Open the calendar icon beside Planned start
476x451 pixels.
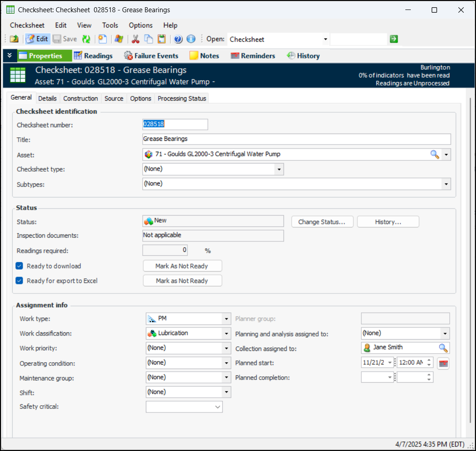pos(443,363)
